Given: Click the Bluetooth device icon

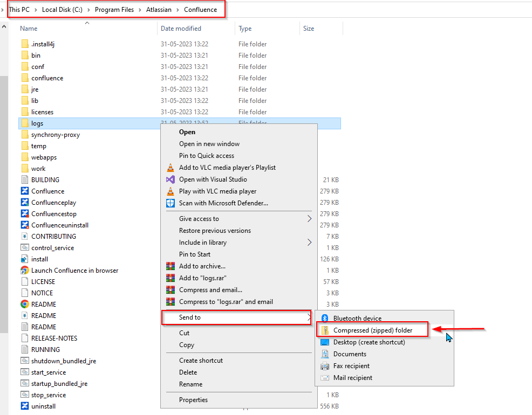Looking at the screenshot, I should coord(325,318).
